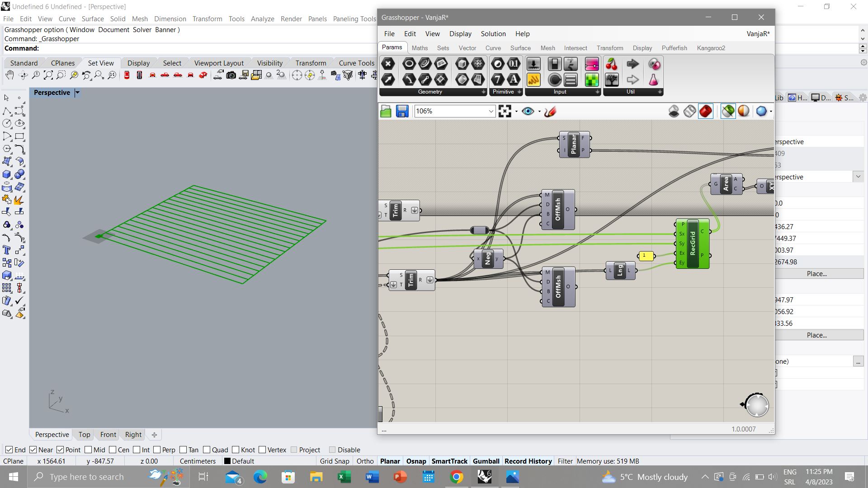Enable the Vertex osnap checkbox
The width and height of the screenshot is (868, 488).
click(262, 450)
